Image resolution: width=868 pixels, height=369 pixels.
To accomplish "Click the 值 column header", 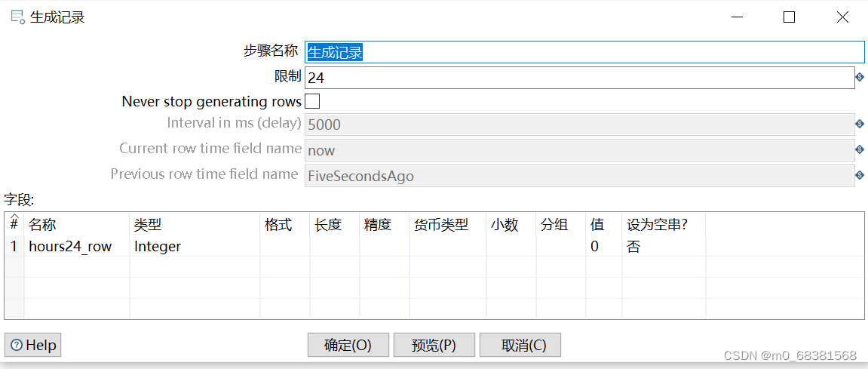I will tap(604, 224).
